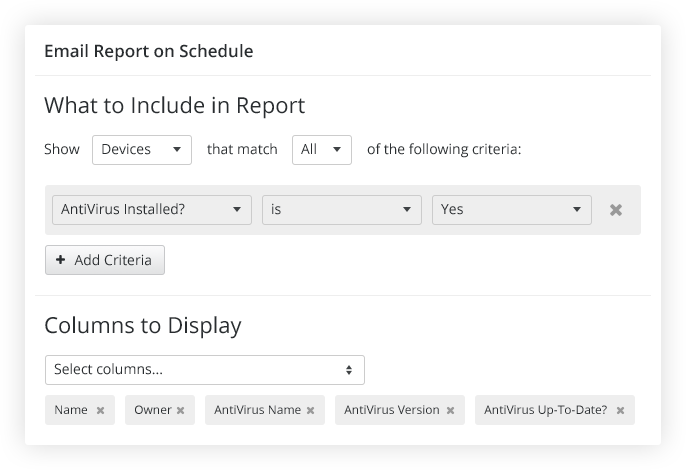This screenshot has height=470, width=686.
Task: Click the Owner tag label
Action: pos(153,410)
